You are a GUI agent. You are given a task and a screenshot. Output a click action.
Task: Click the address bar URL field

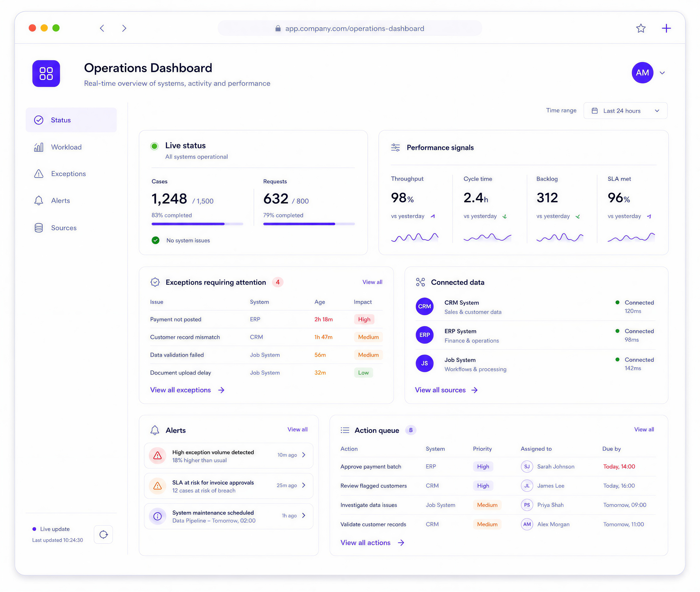(x=350, y=28)
